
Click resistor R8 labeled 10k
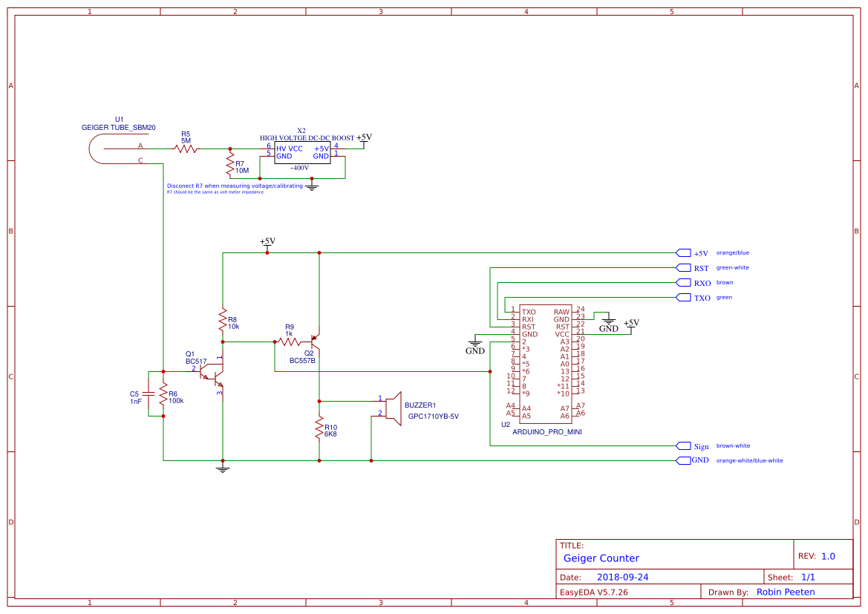(223, 321)
